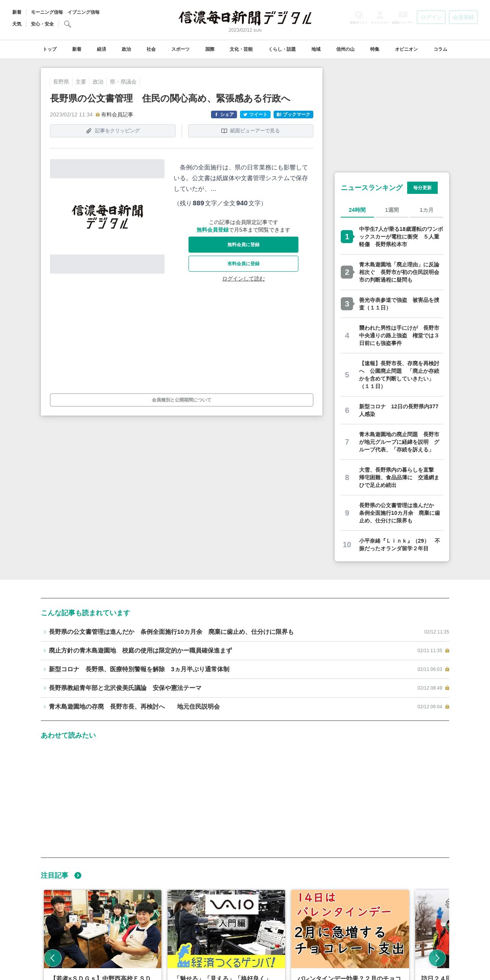Viewport: 490px width, 980px height.
Task: Click 会員登録 button in header
Action: 463,17
